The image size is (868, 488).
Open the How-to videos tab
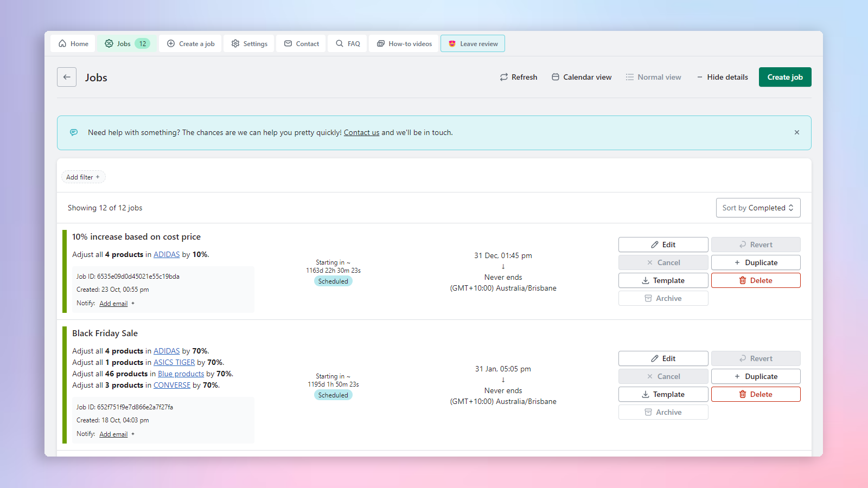coord(404,44)
